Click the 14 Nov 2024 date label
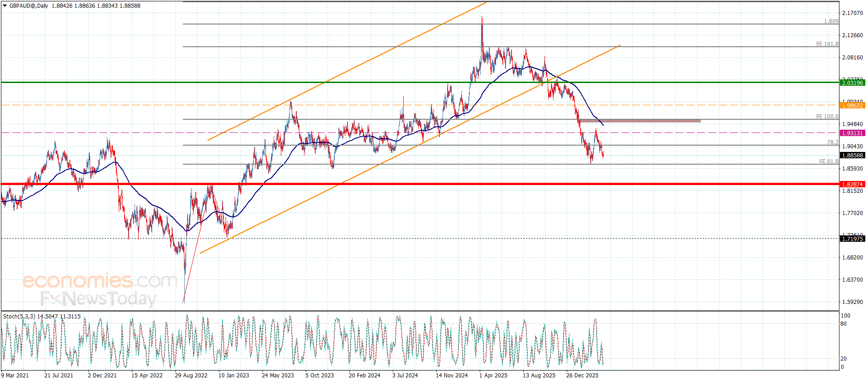 click(452, 375)
